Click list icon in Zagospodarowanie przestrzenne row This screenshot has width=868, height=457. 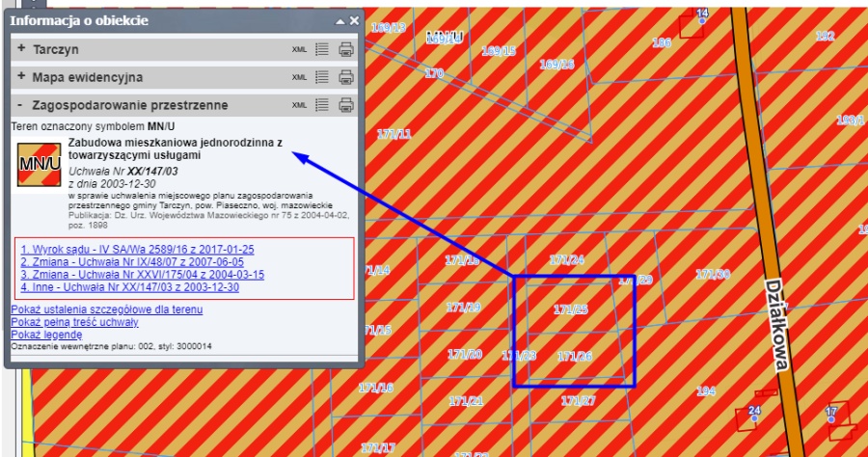322,105
